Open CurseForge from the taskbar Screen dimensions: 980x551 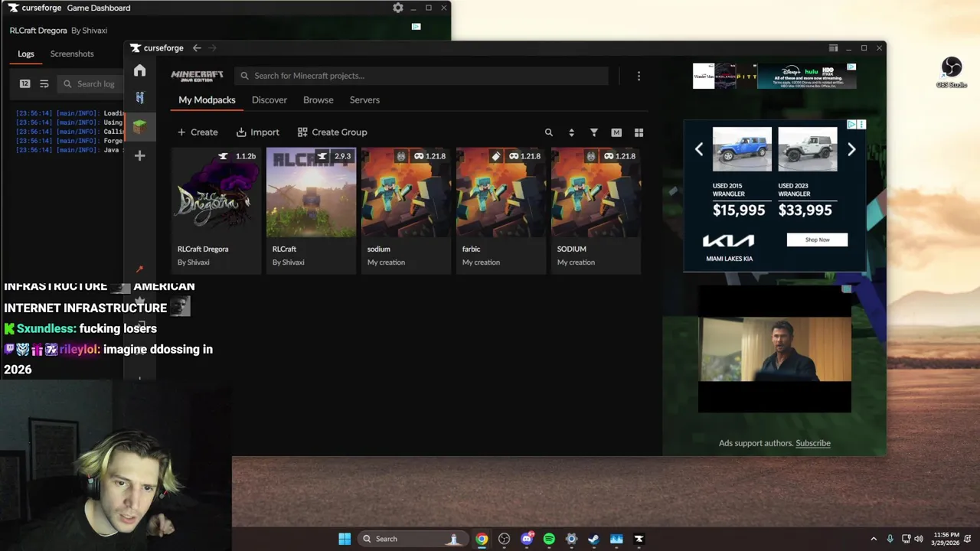[639, 539]
